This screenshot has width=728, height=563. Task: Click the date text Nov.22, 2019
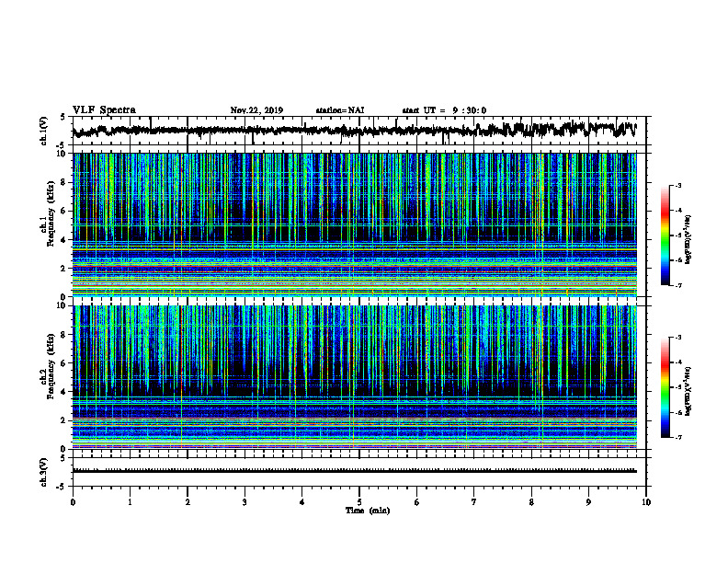[x=256, y=110]
